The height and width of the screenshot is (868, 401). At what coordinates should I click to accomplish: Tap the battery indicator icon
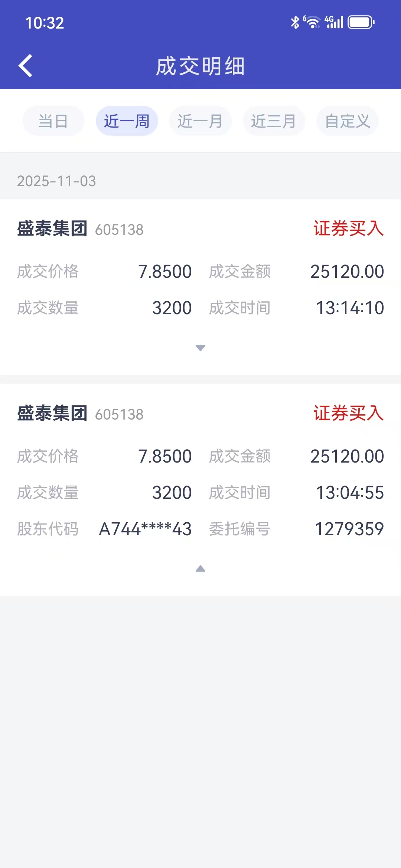361,22
